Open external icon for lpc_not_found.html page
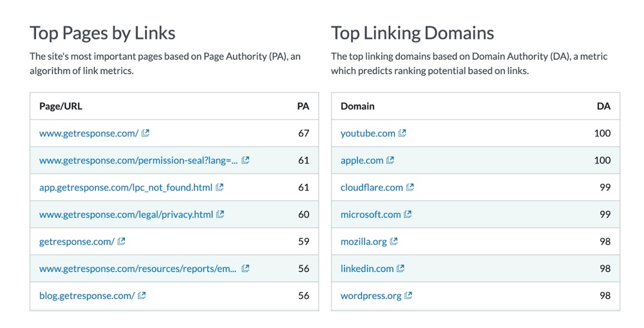Screen dimensions: 644x328 [220, 187]
